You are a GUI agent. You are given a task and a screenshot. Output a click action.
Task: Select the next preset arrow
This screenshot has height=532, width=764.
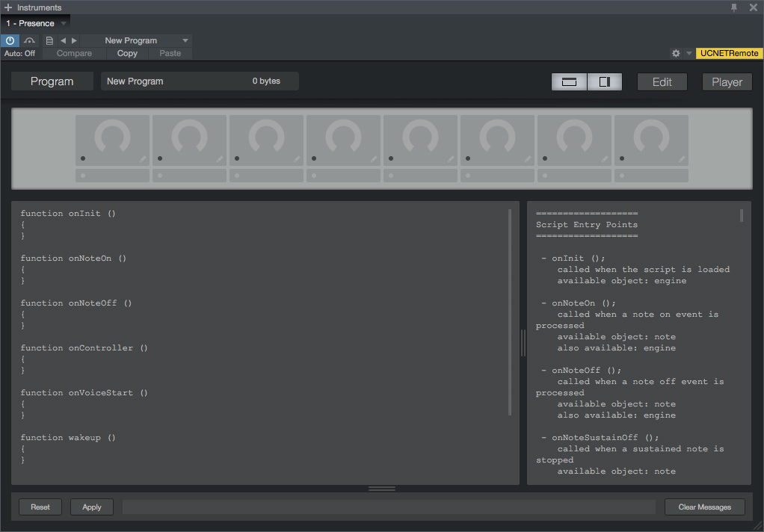[73, 40]
